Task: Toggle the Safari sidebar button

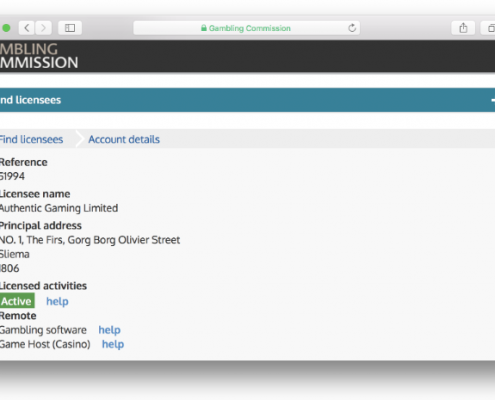Action: [x=70, y=28]
